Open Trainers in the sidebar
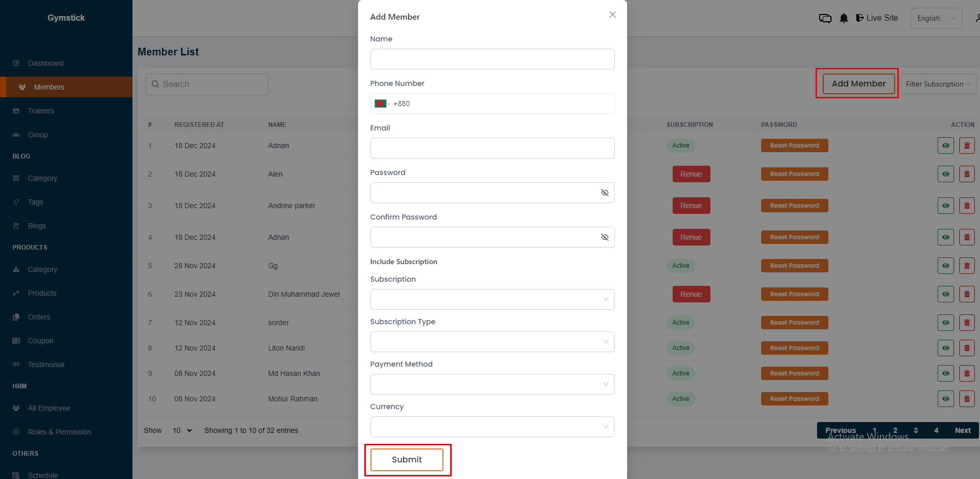The width and height of the screenshot is (980, 479). click(x=41, y=111)
